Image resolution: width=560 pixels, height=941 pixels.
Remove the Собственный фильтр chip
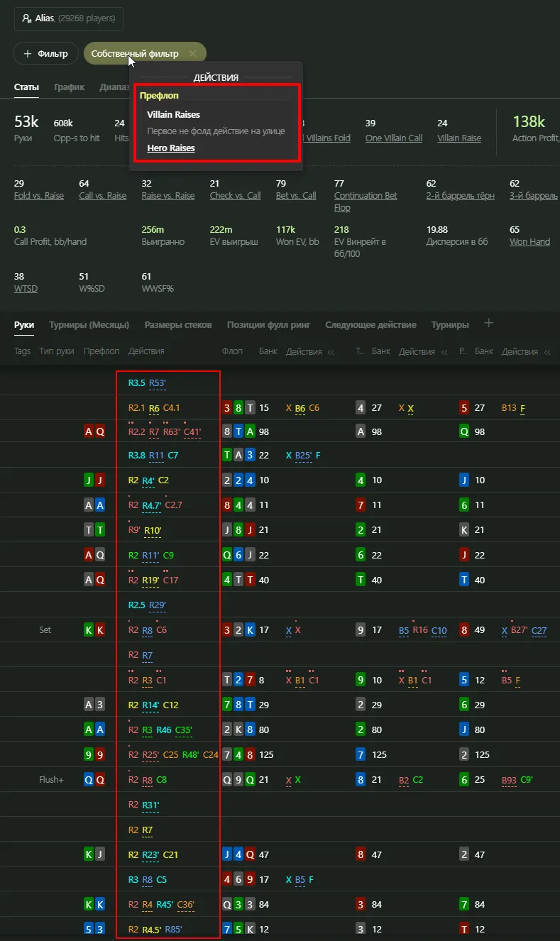[x=192, y=53]
